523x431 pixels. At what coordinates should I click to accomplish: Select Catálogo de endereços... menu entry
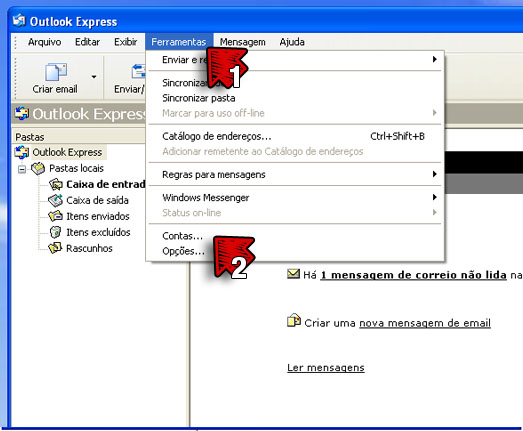click(x=217, y=136)
